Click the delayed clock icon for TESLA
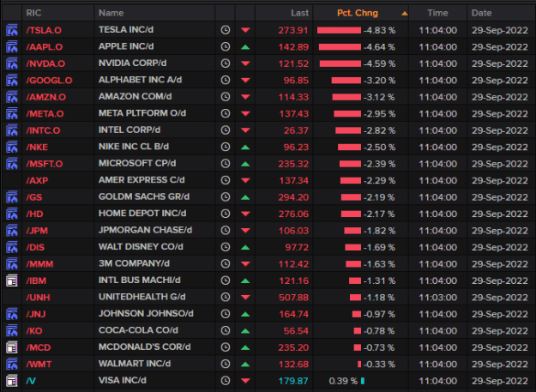Viewport: 536px width, 392px height. 226,30
